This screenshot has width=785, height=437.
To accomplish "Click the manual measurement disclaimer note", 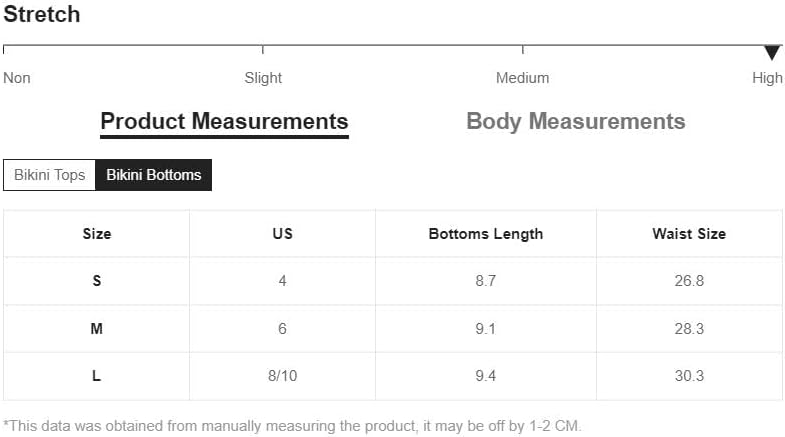I will point(292,425).
